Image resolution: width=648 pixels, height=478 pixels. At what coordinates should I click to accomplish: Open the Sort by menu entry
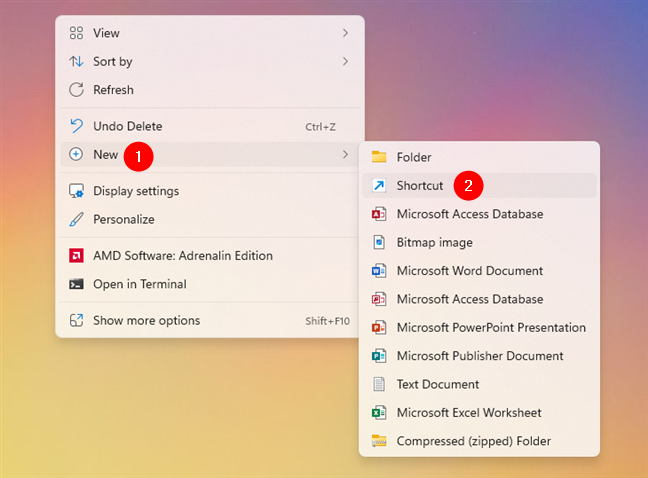click(x=210, y=62)
